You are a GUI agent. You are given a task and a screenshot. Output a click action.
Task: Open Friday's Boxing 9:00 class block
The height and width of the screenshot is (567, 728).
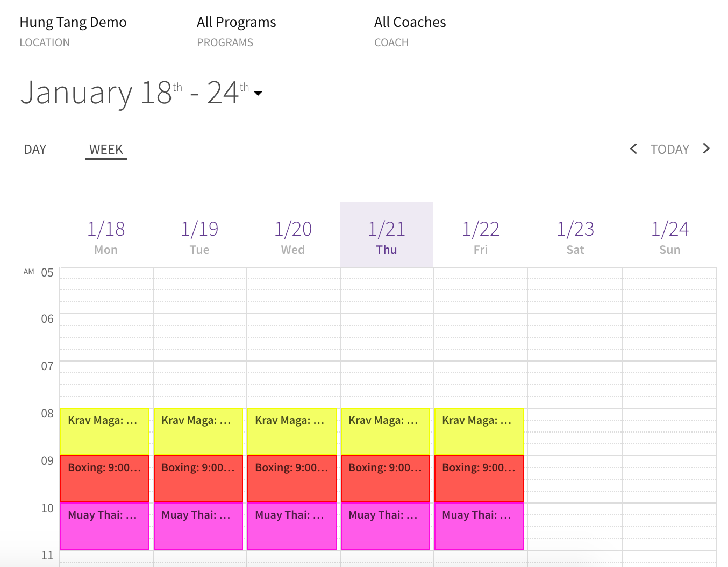[479, 479]
